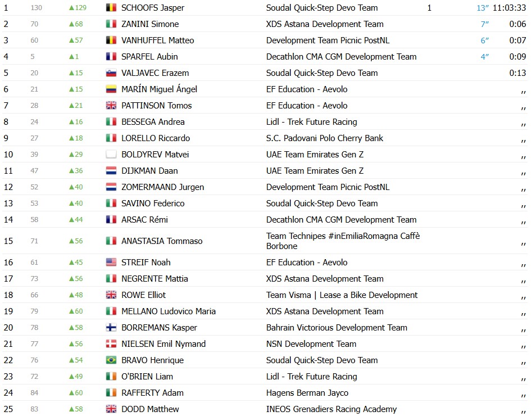Click the Dutch flag beside DIJKMAN Daan
532x416 pixels.
111,171
